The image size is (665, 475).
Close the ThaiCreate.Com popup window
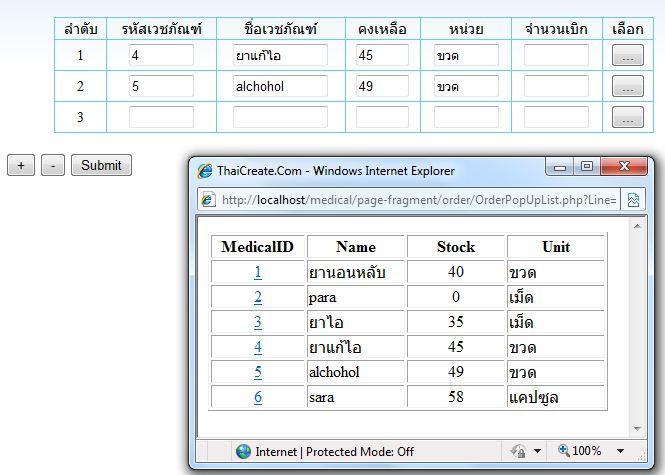624,167
